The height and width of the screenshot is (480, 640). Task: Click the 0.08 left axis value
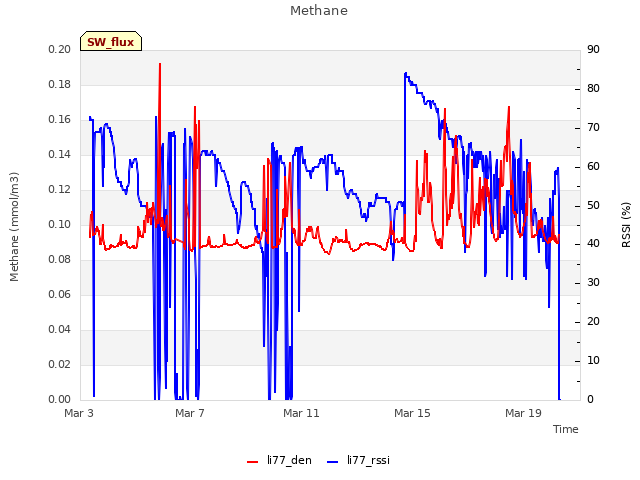pyautogui.click(x=60, y=260)
